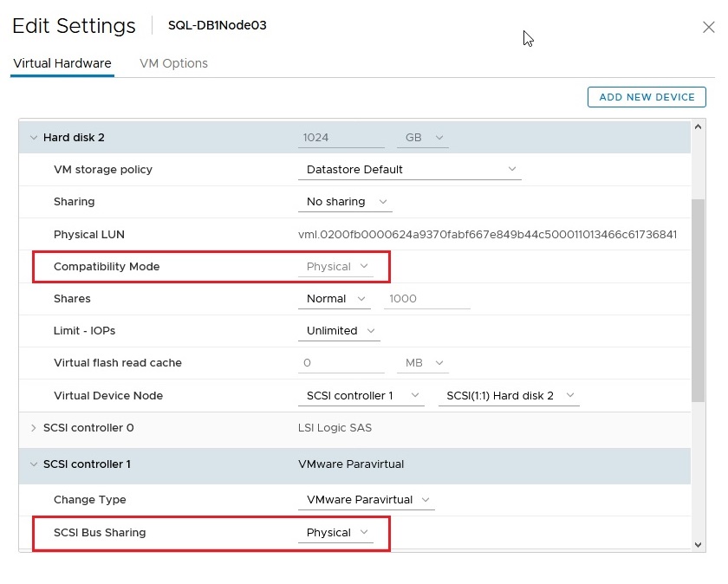Collapse the SCSI controller 1 section
The width and height of the screenshot is (728, 584).
click(x=34, y=464)
